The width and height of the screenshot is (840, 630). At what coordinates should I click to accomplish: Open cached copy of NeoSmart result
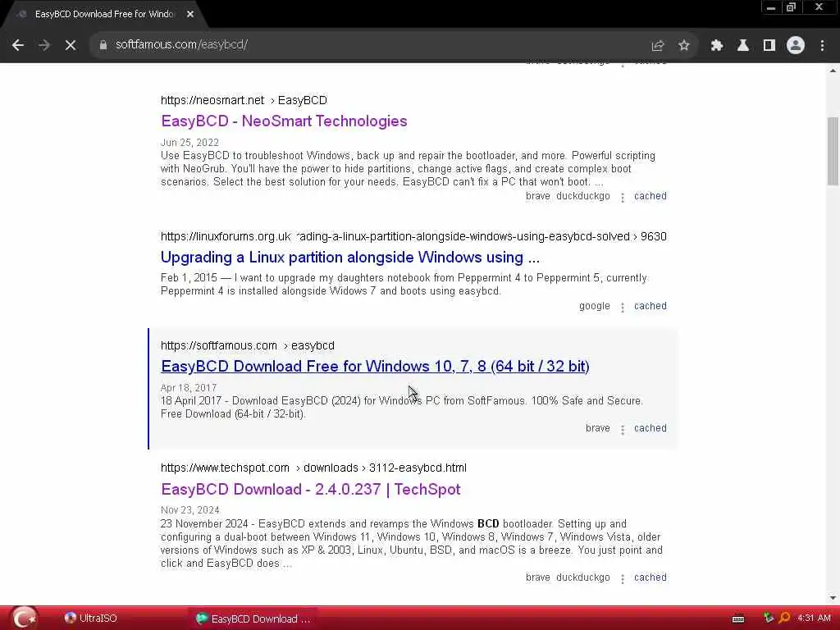tap(651, 196)
